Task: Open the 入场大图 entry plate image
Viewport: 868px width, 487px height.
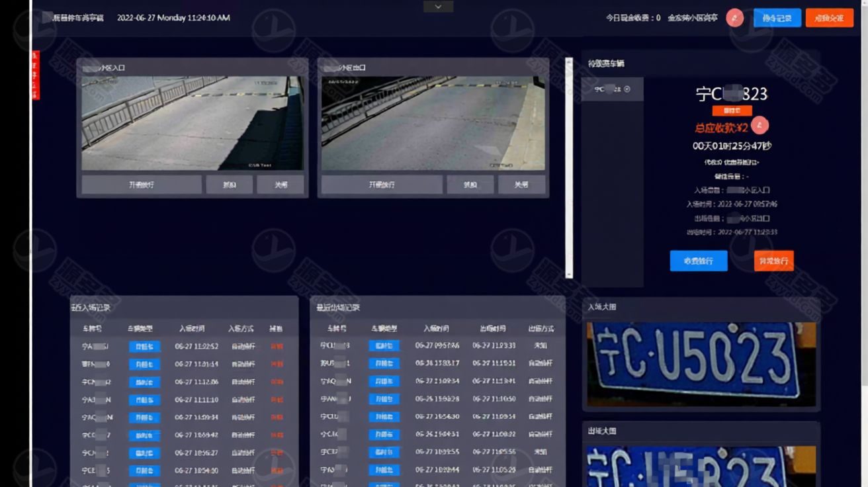Action: click(701, 364)
